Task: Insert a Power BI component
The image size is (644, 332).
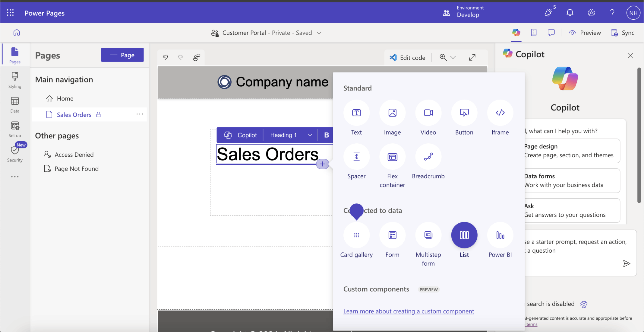Action: click(500, 235)
